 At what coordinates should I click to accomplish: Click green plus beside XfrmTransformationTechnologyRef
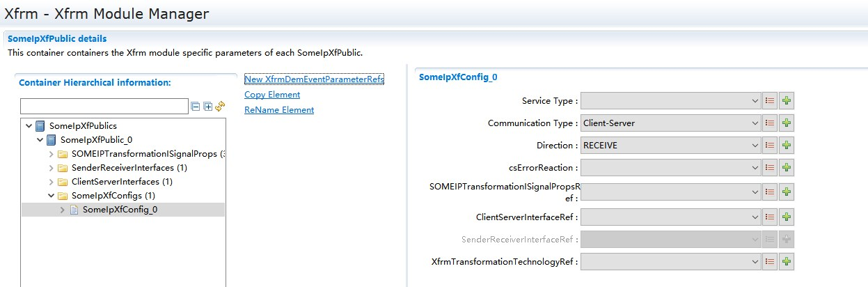tap(787, 262)
